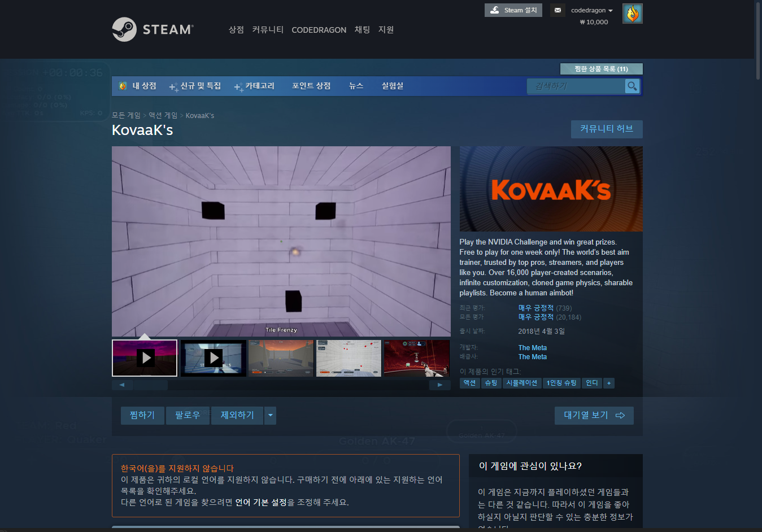Click the left arrow of thumbnail strip

(x=122, y=385)
